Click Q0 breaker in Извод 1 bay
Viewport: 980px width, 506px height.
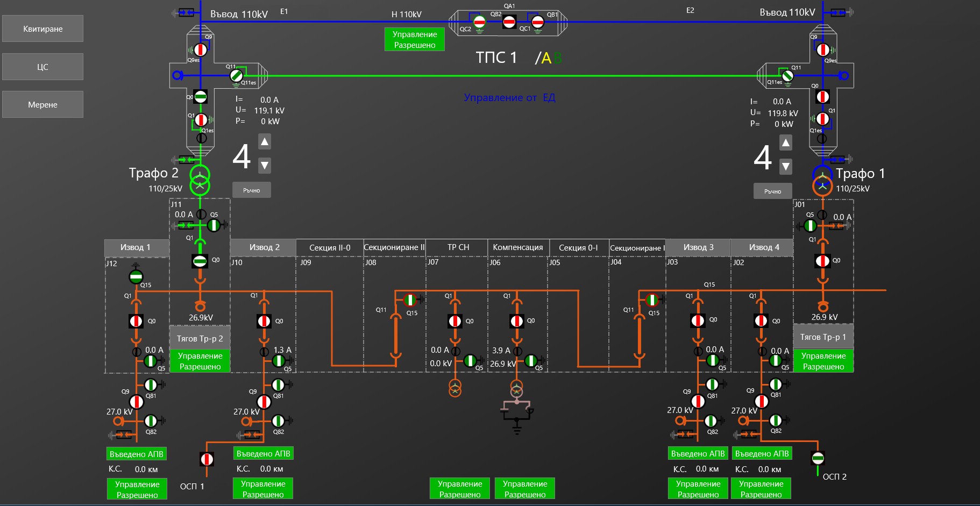pyautogui.click(x=136, y=321)
